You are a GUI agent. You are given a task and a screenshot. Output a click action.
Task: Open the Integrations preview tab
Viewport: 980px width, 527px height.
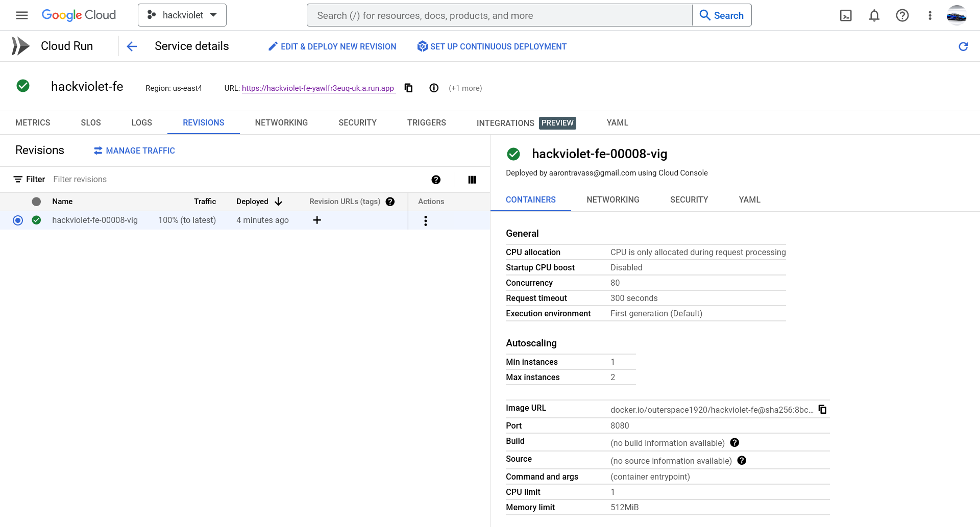(x=526, y=123)
